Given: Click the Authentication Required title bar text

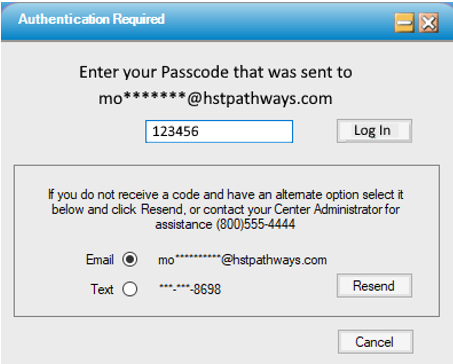Looking at the screenshot, I should pyautogui.click(x=91, y=19).
